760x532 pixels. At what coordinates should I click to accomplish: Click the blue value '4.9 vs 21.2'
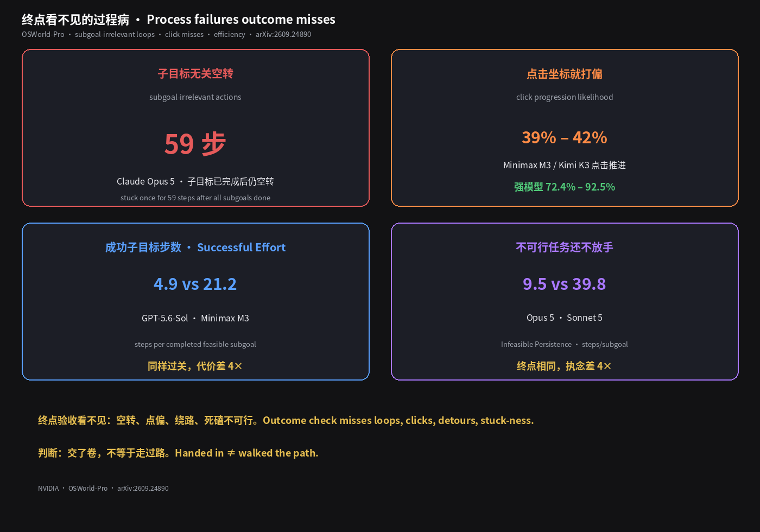195,284
